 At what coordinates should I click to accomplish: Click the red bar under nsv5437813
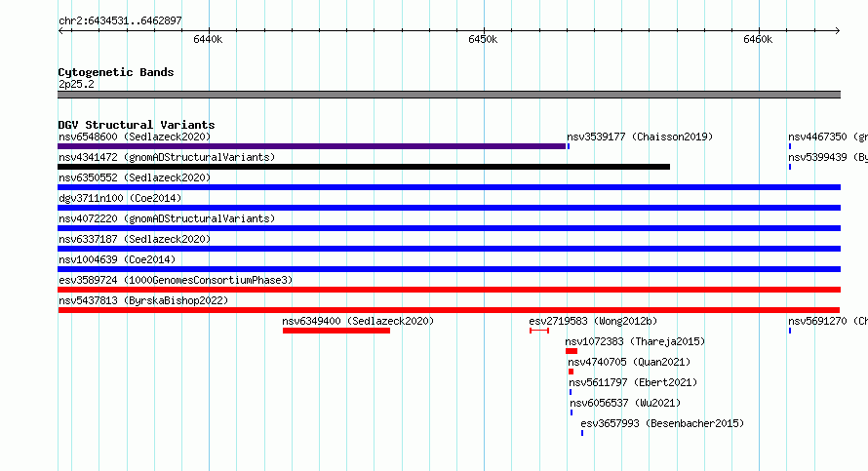pos(449,310)
